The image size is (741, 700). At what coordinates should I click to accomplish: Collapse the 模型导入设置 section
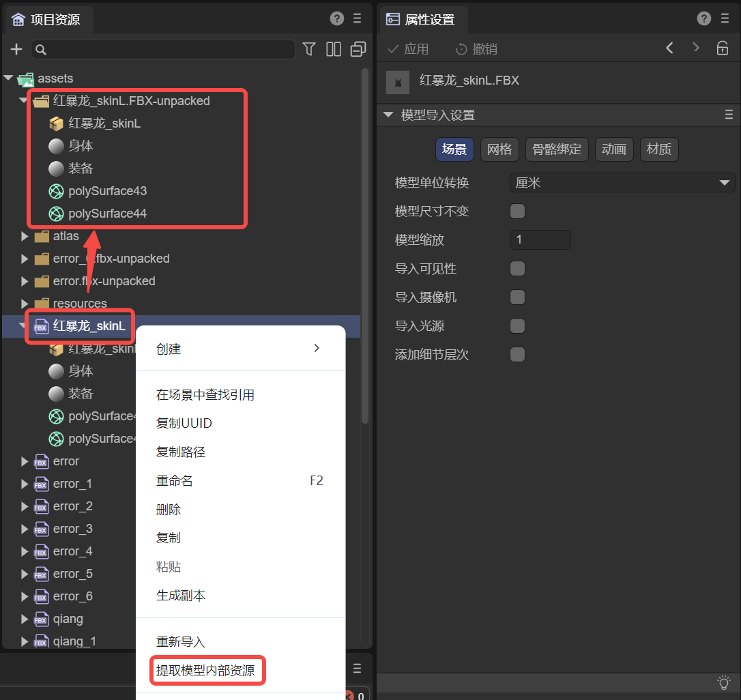tap(388, 115)
